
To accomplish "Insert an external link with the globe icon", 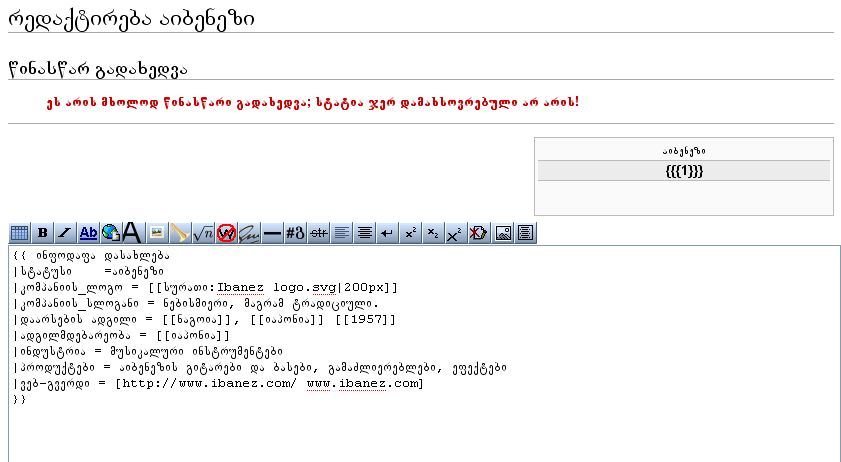I will click(x=110, y=233).
